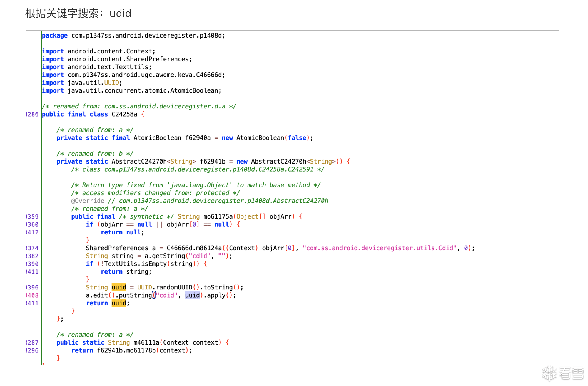This screenshot has height=386, width=588.
Task: Click the package declaration line
Action: [133, 36]
